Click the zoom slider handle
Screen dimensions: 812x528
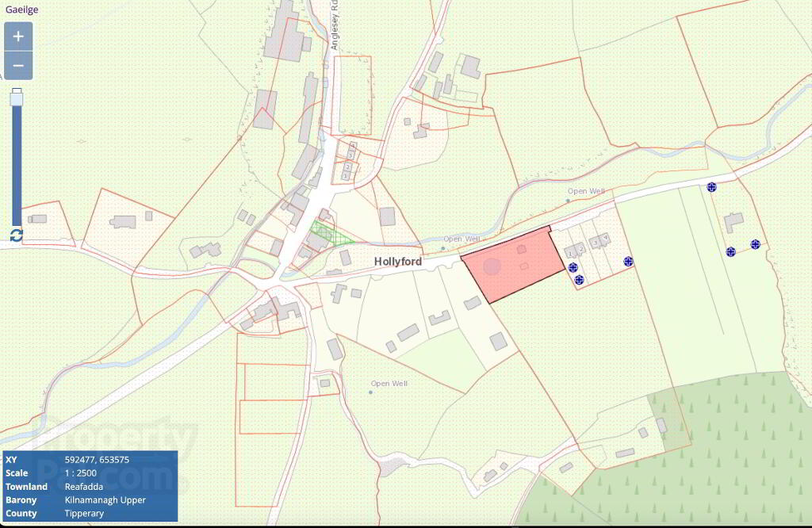pyautogui.click(x=17, y=97)
